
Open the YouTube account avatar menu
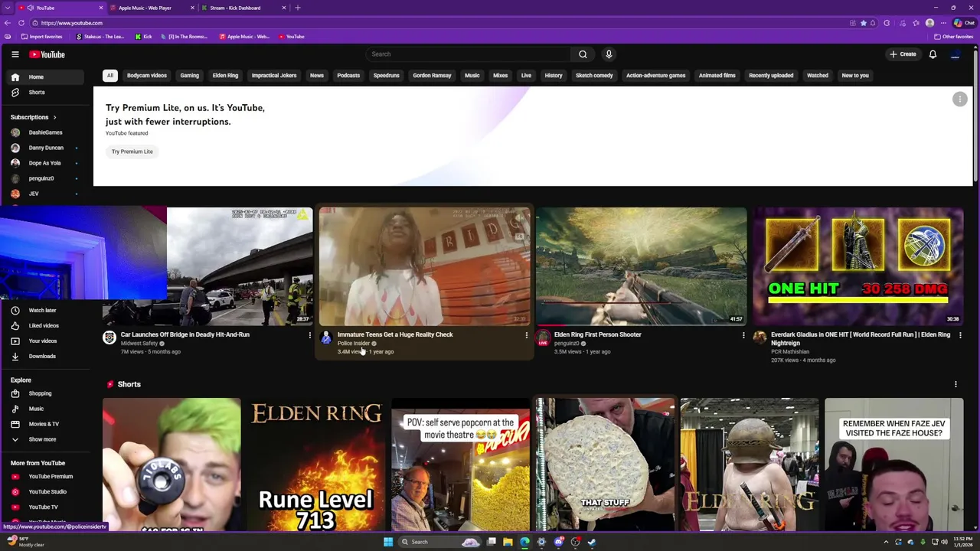(955, 54)
